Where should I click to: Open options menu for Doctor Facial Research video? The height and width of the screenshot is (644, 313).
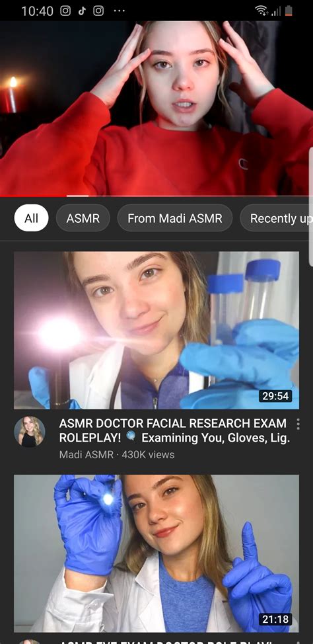(x=298, y=424)
